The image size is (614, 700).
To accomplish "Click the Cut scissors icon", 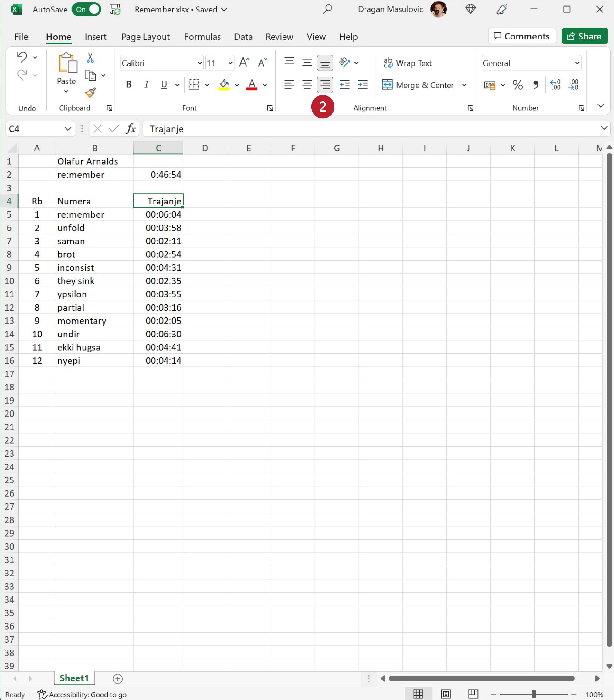I will 90,58.
